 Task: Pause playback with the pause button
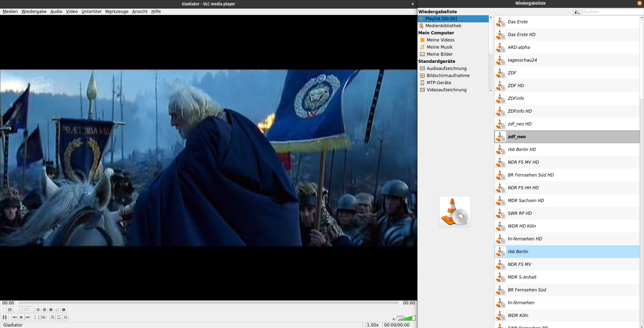pos(5,317)
